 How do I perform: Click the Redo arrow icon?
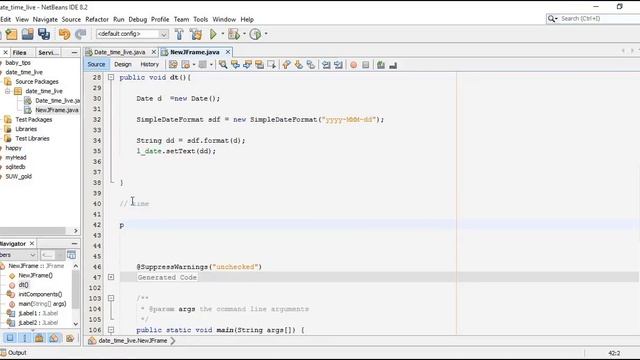(x=80, y=34)
